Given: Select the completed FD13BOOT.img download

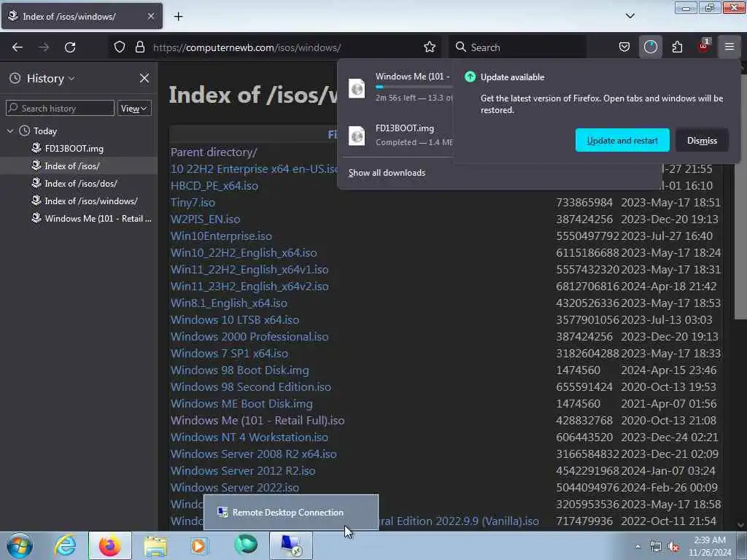Looking at the screenshot, I should 398,135.
